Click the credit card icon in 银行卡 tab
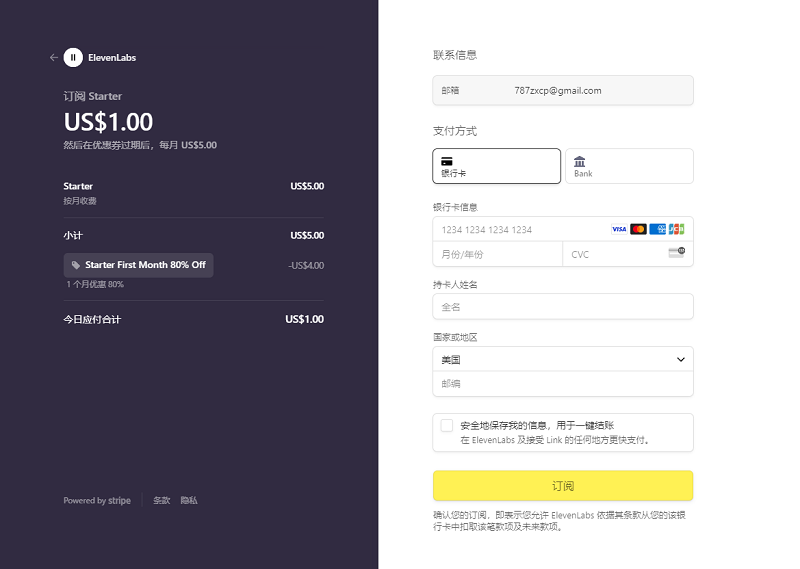Screen dimensions: 800x569 [x=447, y=162]
